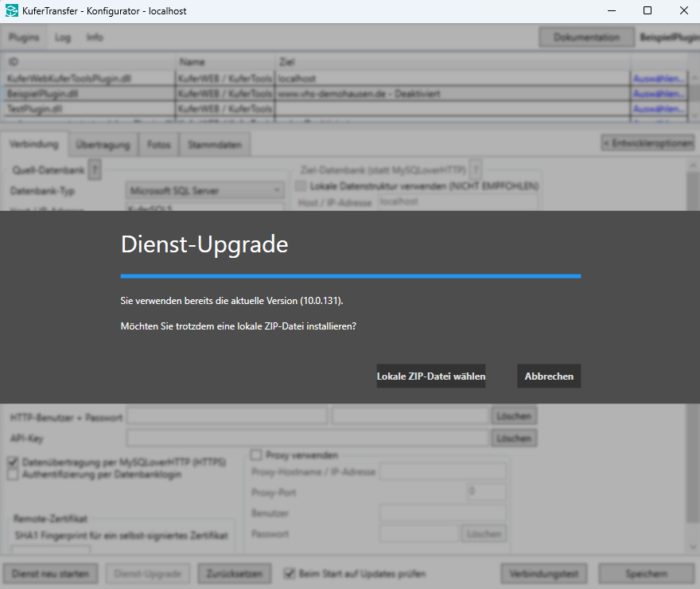Click the Proxy-Port field

coord(486,492)
